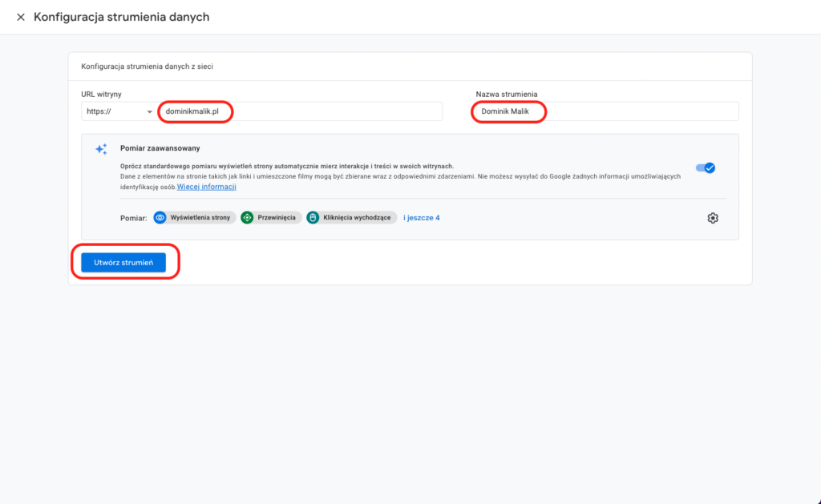Disable the Pomiar zaawansowany switch

coord(706,167)
